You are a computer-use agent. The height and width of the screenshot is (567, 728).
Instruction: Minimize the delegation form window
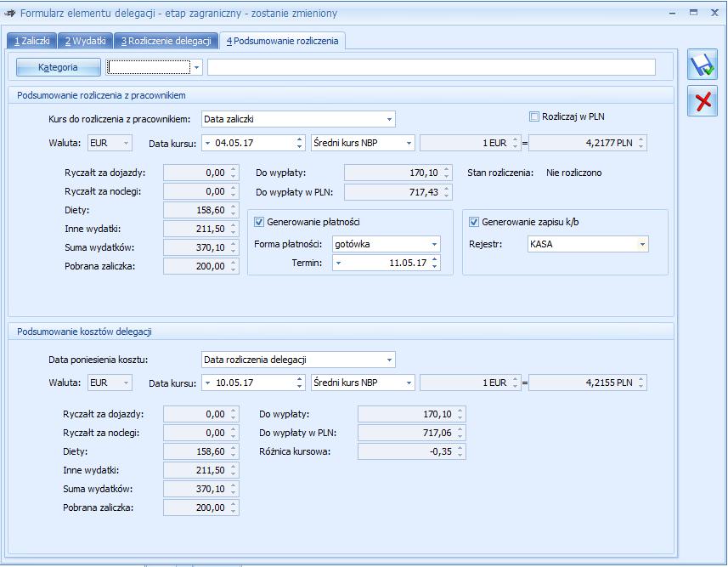672,13
